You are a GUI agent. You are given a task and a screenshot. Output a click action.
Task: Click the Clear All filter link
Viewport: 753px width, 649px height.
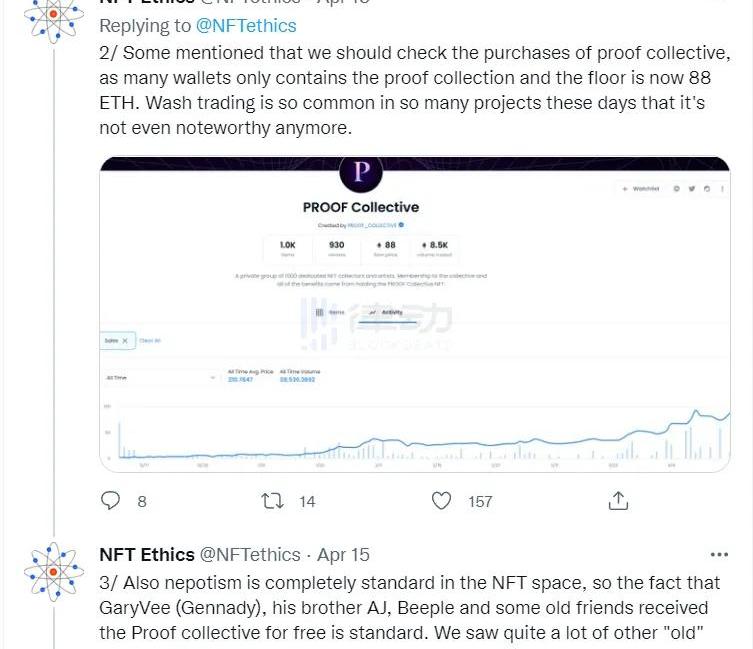click(149, 341)
